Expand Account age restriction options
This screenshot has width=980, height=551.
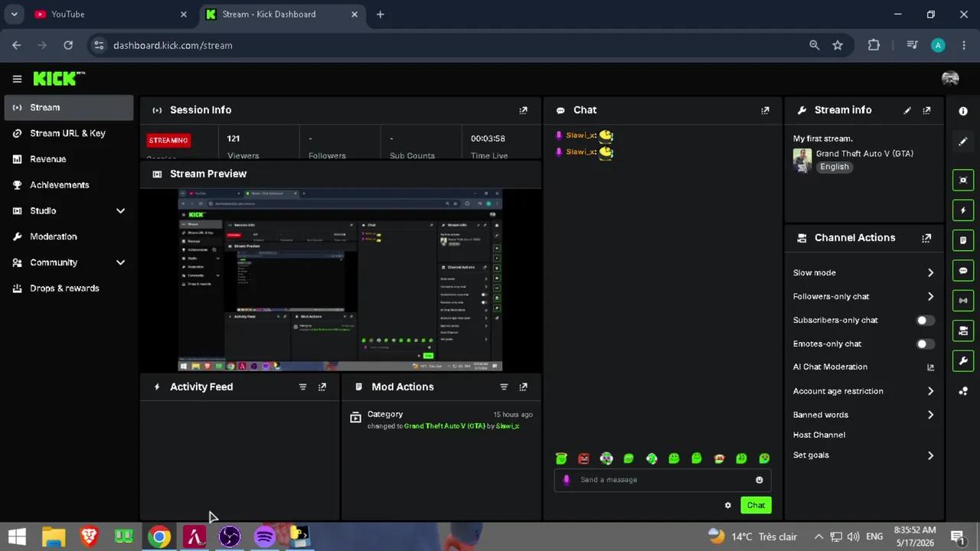click(x=930, y=391)
